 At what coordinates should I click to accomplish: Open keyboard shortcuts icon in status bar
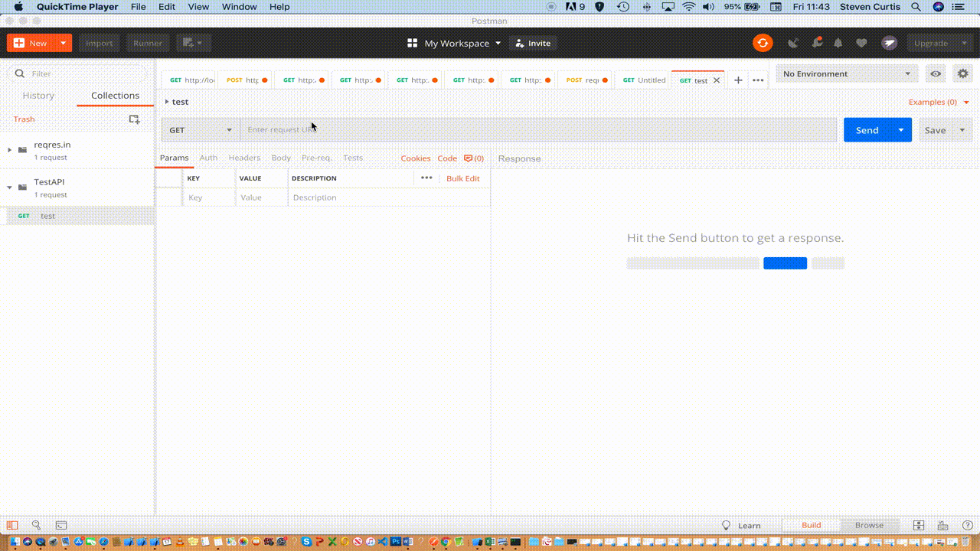coord(943,525)
